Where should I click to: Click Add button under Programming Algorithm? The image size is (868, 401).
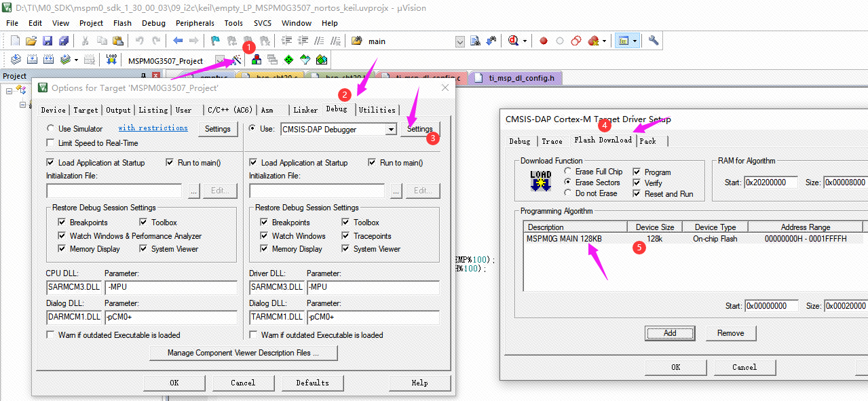(669, 333)
